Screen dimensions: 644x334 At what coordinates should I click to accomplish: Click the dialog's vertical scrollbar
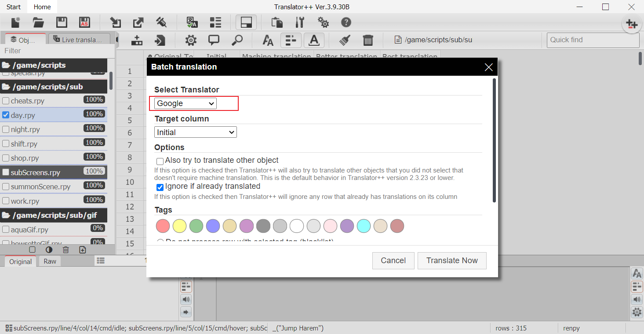pos(495,141)
